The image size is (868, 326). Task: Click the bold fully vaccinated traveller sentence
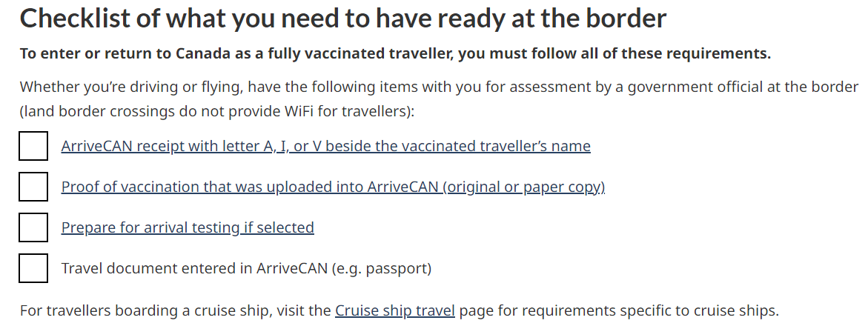[x=395, y=54]
